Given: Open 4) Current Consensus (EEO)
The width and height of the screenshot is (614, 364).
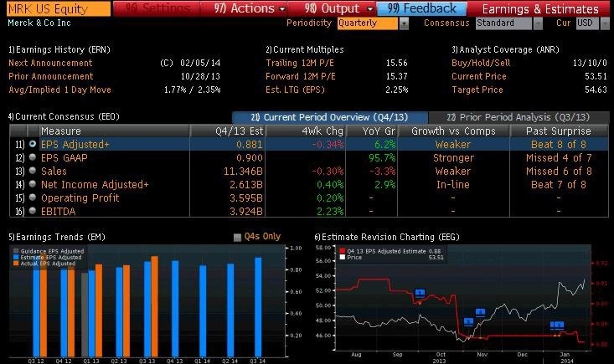Looking at the screenshot, I should (x=64, y=116).
